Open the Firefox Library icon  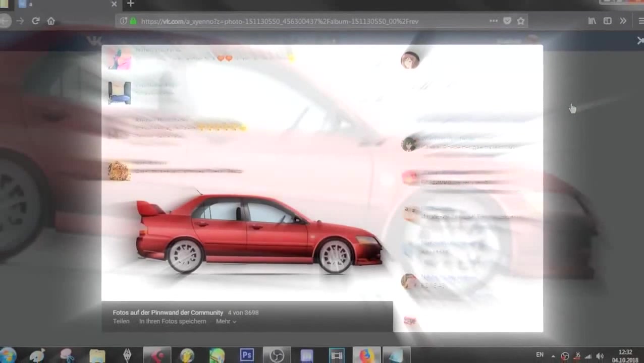pos(592,21)
